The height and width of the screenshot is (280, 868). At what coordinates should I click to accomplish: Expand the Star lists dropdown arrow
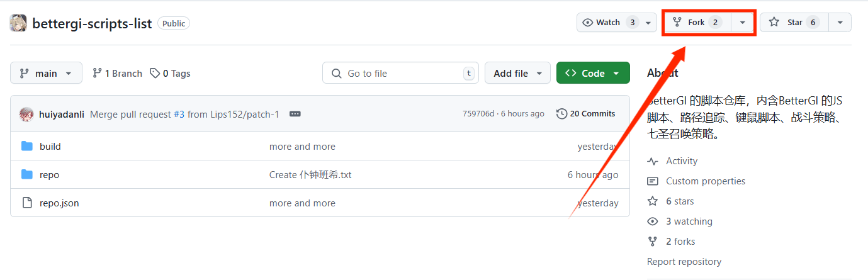pos(840,23)
